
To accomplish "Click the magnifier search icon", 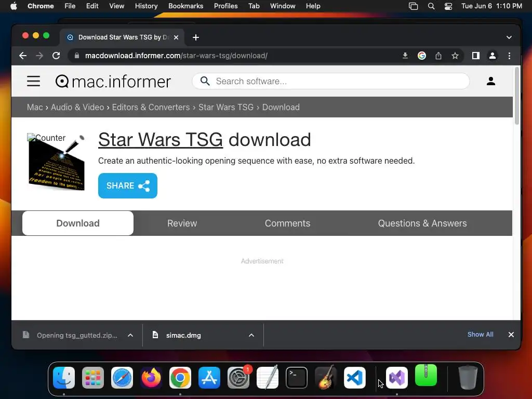I will [205, 81].
